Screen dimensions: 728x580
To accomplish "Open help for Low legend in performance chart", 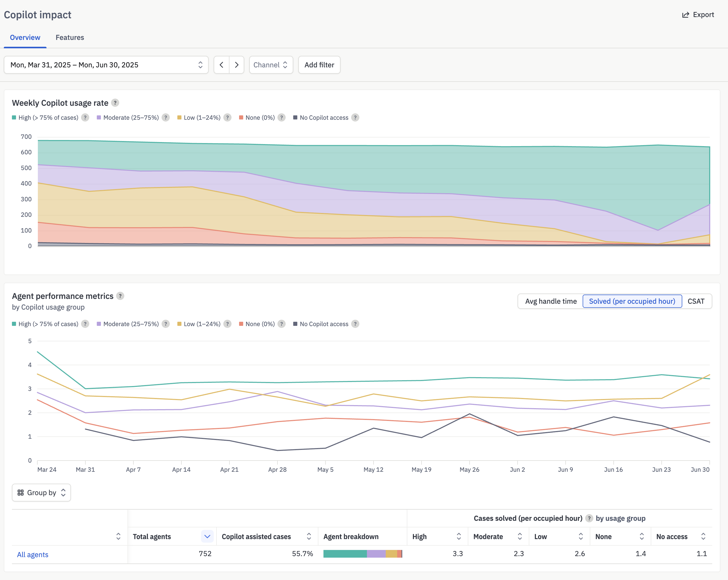I will click(227, 324).
